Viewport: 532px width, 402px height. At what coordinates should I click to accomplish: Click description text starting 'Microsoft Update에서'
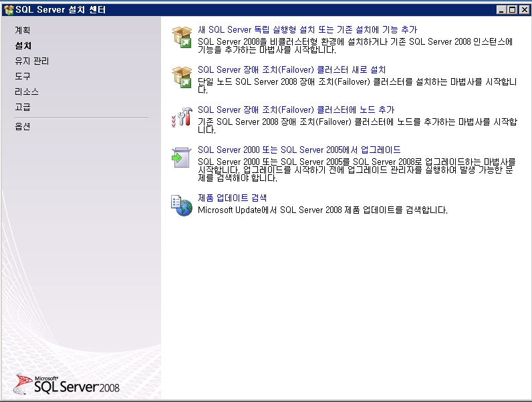(323, 210)
